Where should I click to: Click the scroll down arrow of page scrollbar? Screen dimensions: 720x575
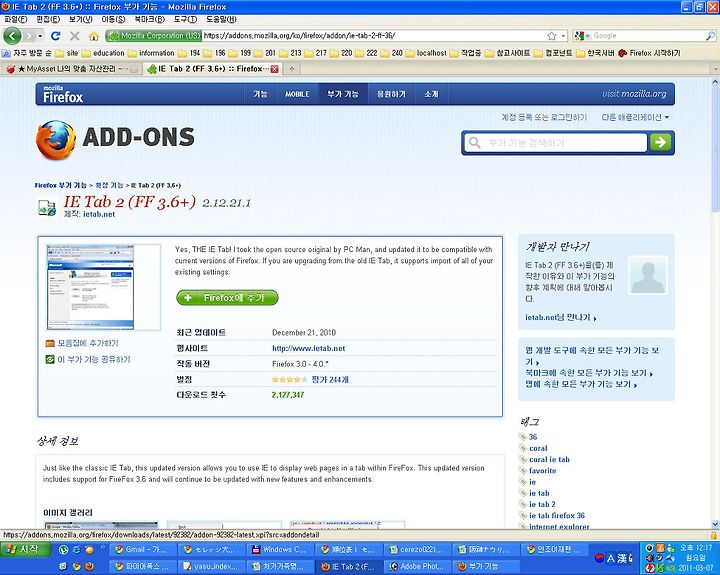click(x=715, y=524)
